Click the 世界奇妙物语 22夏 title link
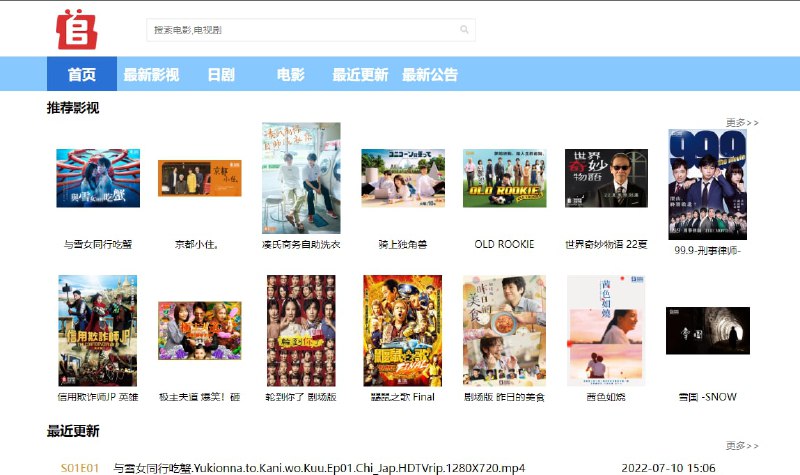This screenshot has height=475, width=800. (606, 244)
